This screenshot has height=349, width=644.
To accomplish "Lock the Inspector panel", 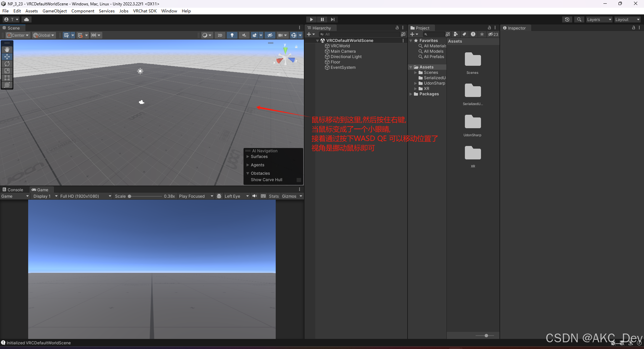I will pyautogui.click(x=634, y=28).
